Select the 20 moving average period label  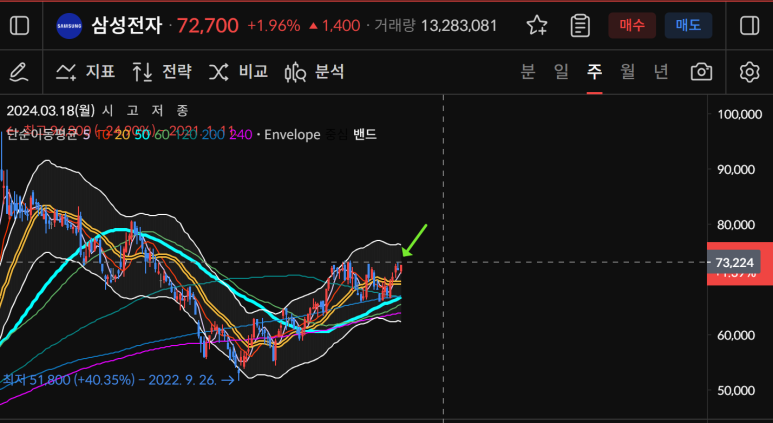[x=122, y=135]
